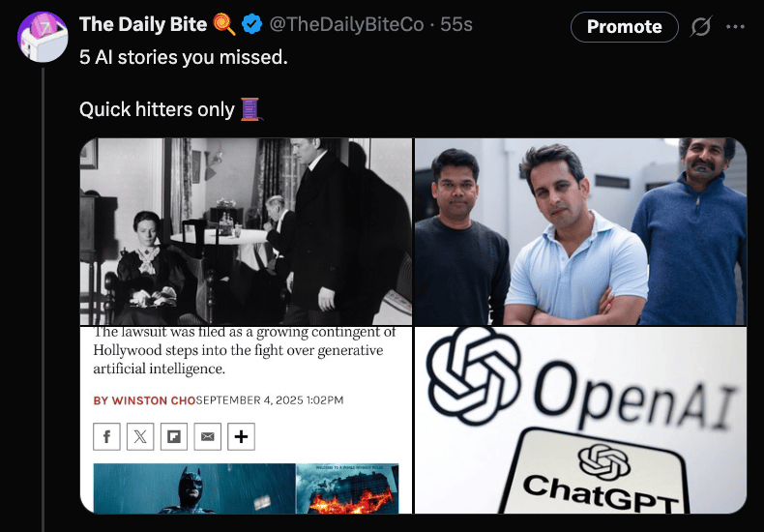764x532 pixels.
Task: Open the Hollywood lawsuit article screenshot
Action: pyautogui.click(x=246, y=420)
